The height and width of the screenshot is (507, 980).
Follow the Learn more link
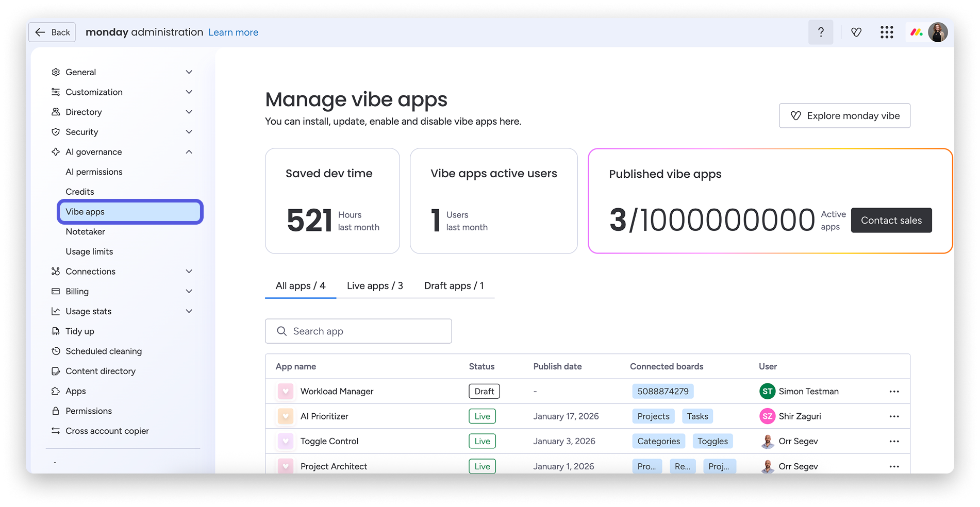coord(234,32)
